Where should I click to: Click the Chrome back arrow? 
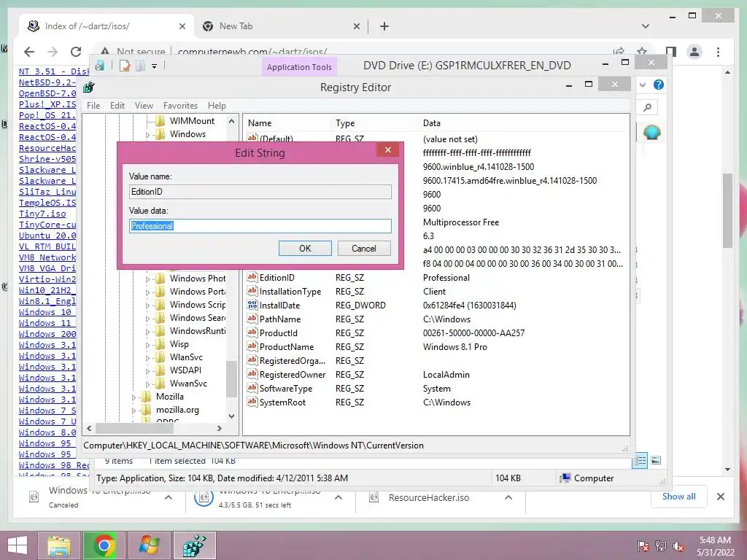29,52
